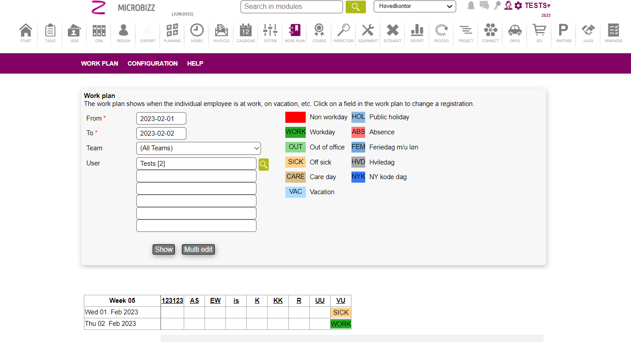Open the Help menu
This screenshot has width=631, height=364.
[195, 63]
